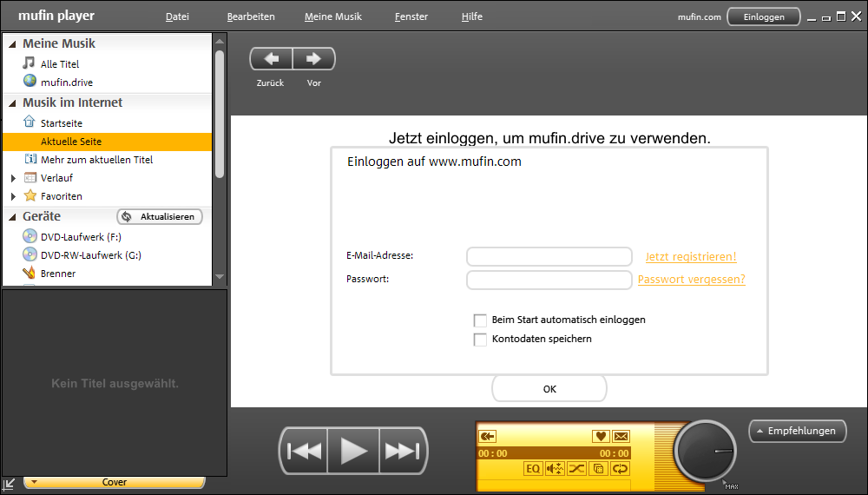Go back with the Zurück arrow button

271,59
